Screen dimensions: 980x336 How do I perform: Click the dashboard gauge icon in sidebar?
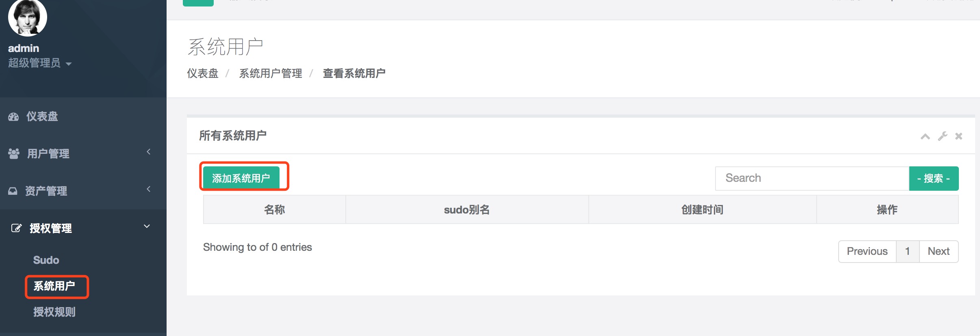13,117
